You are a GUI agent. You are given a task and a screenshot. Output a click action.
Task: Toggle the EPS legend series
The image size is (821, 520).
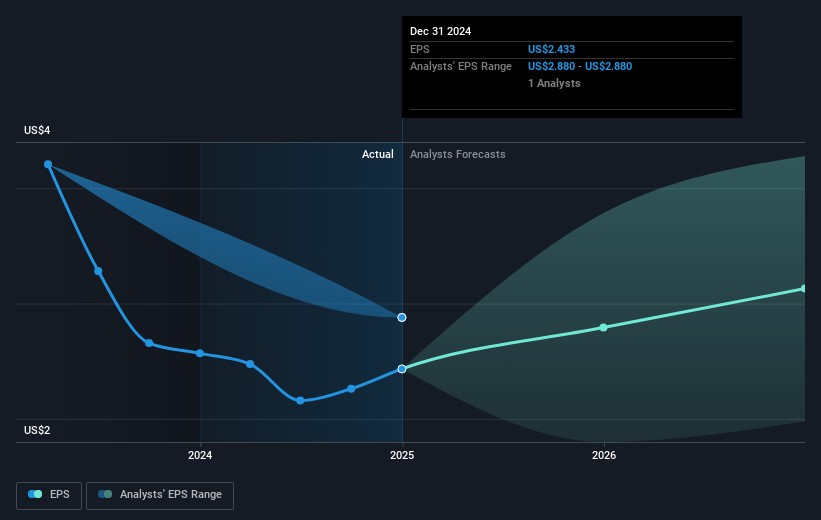click(50, 494)
